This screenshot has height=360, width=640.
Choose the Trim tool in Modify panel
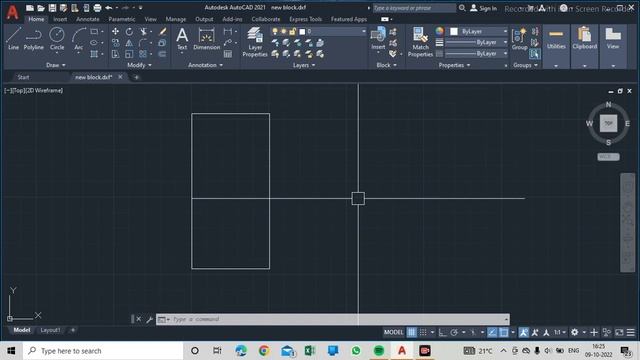(x=143, y=31)
